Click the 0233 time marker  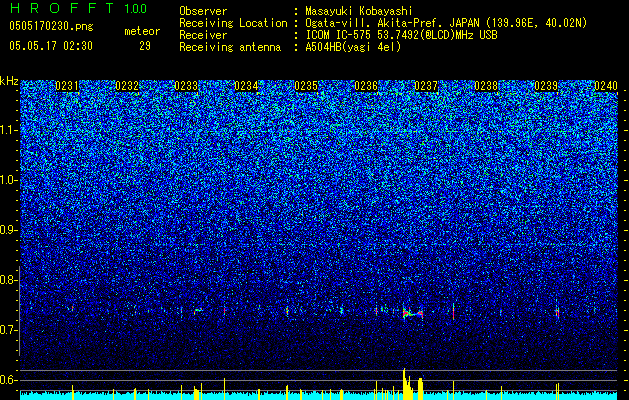click(x=186, y=86)
